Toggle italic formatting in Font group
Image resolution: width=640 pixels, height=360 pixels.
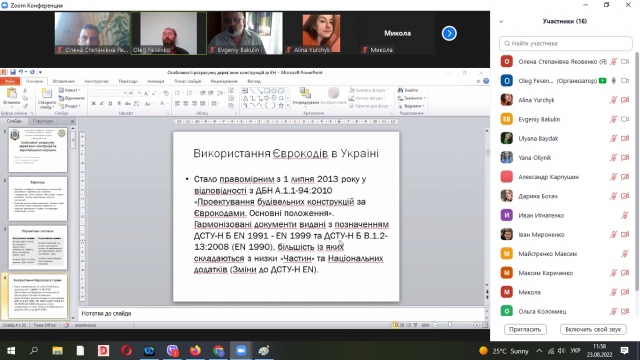click(102, 104)
